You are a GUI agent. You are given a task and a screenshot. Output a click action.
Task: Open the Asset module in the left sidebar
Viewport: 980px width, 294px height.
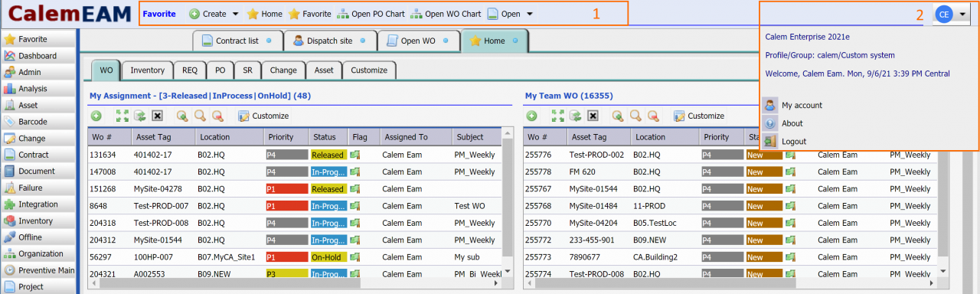tap(38, 105)
